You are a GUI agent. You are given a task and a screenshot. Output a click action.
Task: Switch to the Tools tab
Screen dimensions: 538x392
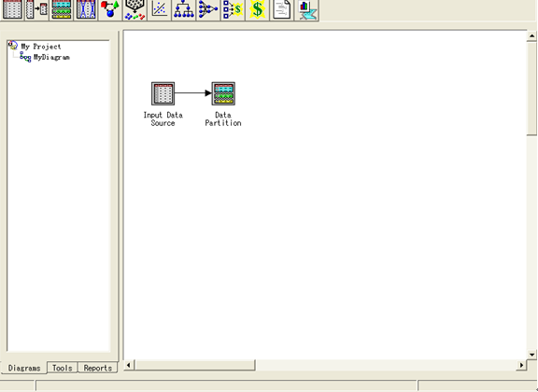(x=62, y=368)
